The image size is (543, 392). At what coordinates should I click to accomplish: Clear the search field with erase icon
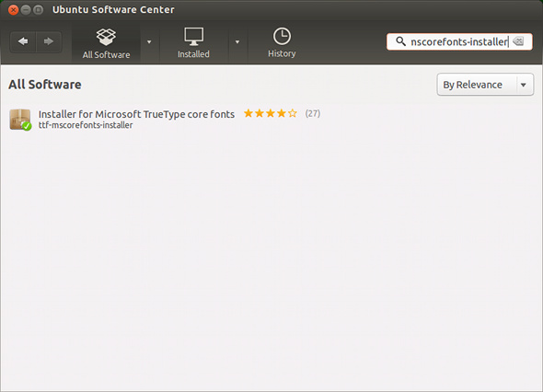(x=518, y=41)
